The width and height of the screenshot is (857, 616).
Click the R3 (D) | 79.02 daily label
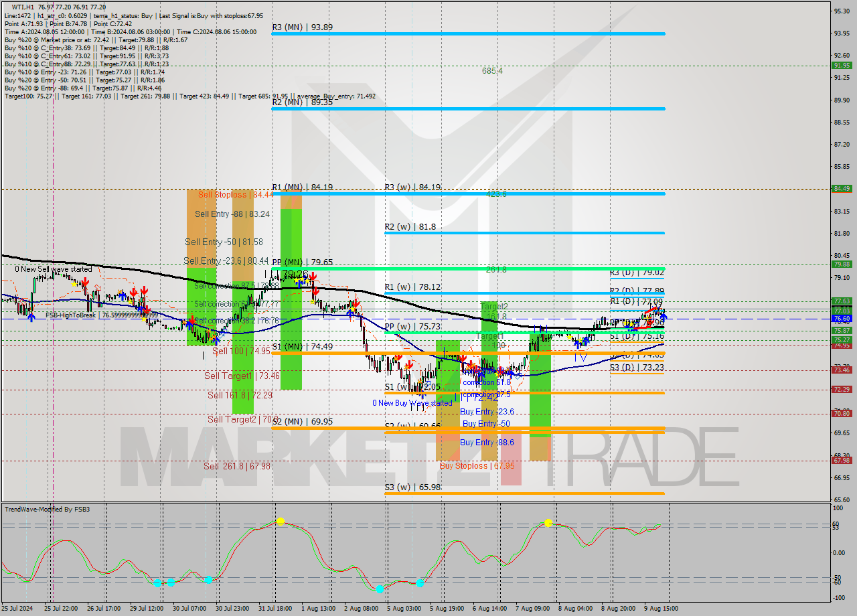(x=637, y=273)
